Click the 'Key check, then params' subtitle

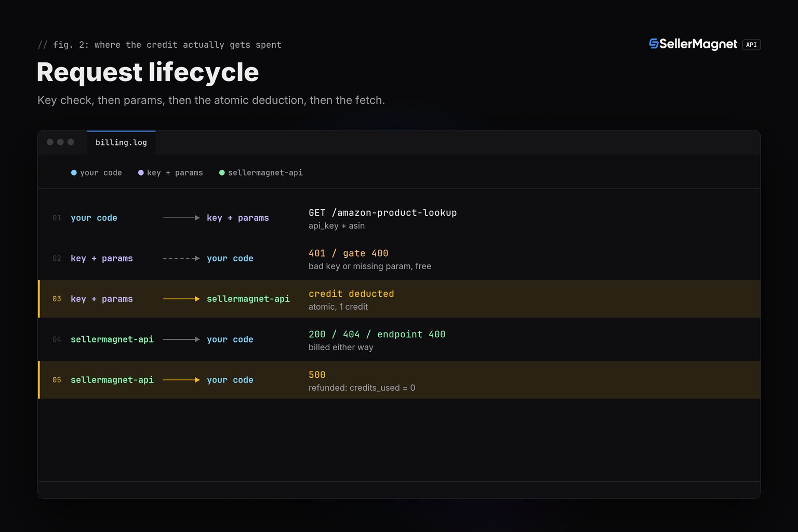(x=211, y=100)
